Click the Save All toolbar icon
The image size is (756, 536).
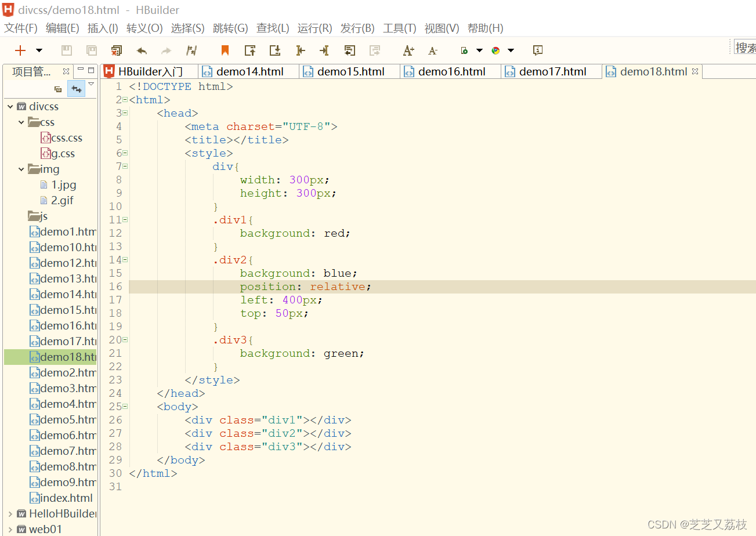pos(92,50)
